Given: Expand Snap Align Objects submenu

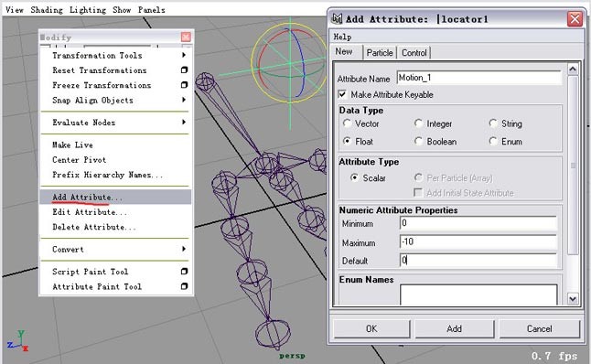Looking at the screenshot, I should tap(184, 100).
